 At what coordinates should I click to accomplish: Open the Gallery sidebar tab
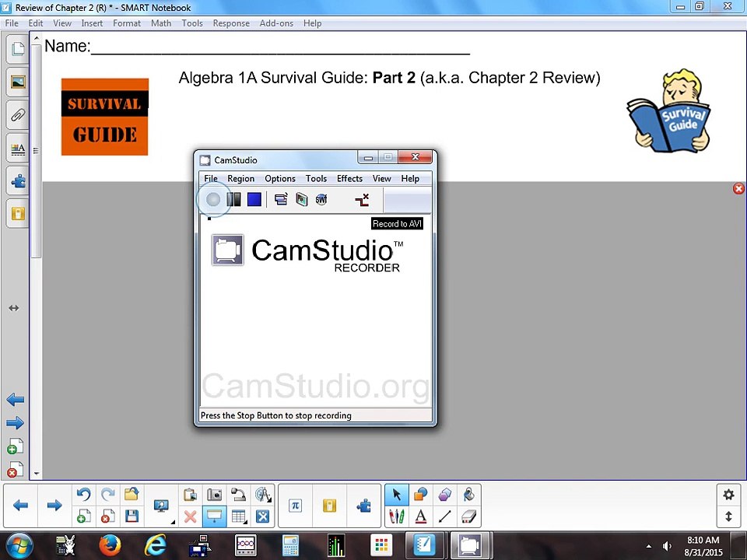coord(18,82)
